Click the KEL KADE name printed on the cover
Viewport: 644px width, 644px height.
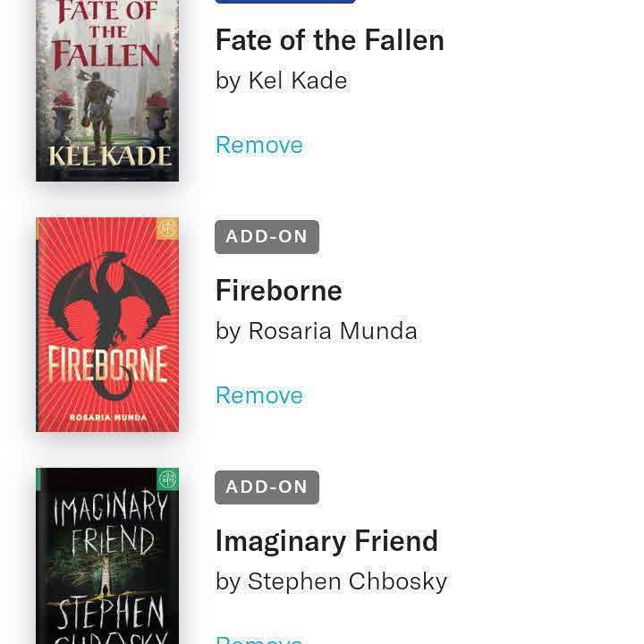click(109, 157)
